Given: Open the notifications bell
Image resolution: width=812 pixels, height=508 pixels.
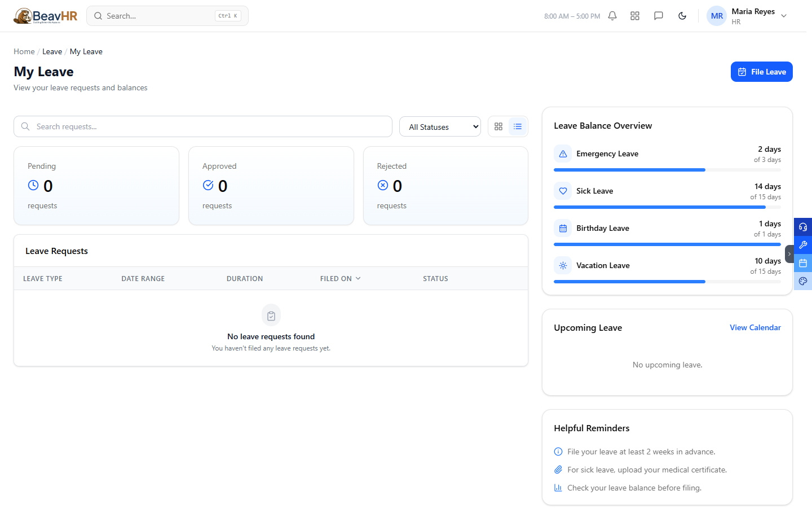Looking at the screenshot, I should [612, 16].
